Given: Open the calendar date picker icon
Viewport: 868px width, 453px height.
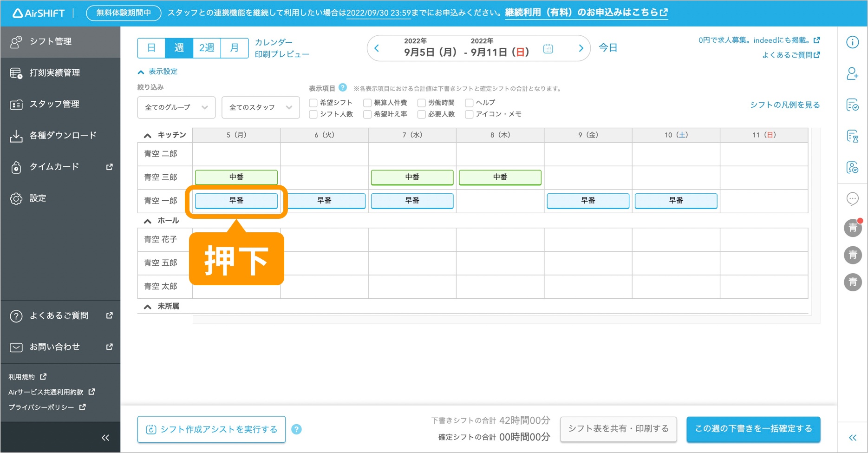Looking at the screenshot, I should coord(548,48).
